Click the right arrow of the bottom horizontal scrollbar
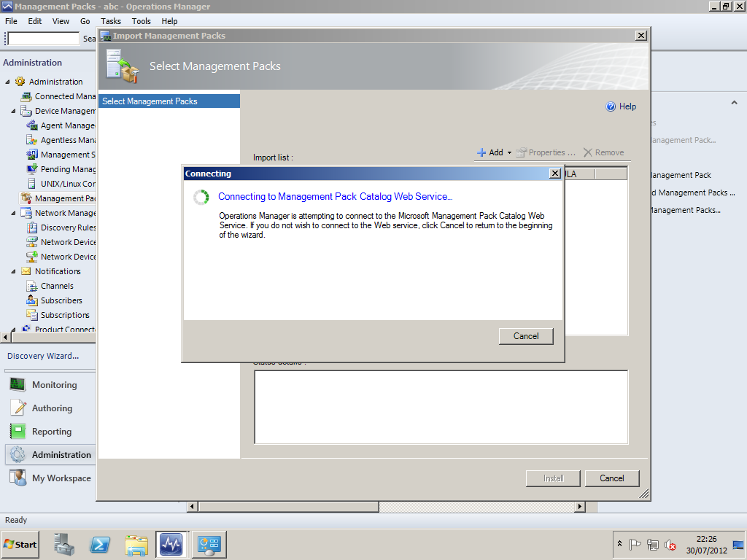Image resolution: width=747 pixels, height=560 pixels. click(580, 506)
